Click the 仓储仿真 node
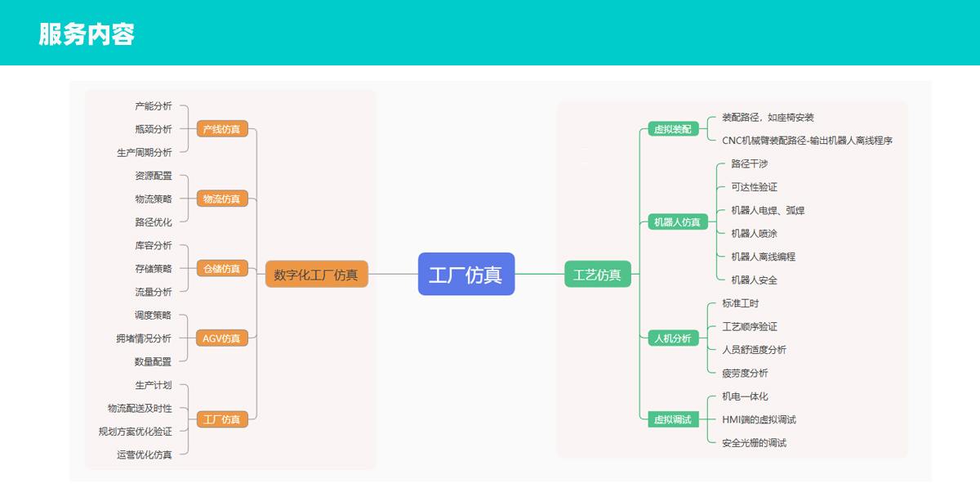 tap(221, 268)
